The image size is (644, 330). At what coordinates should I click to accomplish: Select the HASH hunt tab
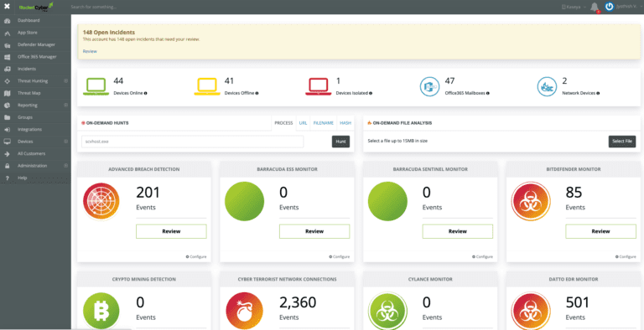[x=345, y=123]
